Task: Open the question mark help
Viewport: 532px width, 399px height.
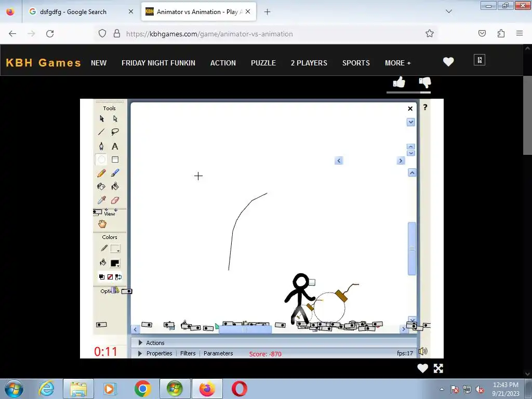Action: click(x=425, y=107)
